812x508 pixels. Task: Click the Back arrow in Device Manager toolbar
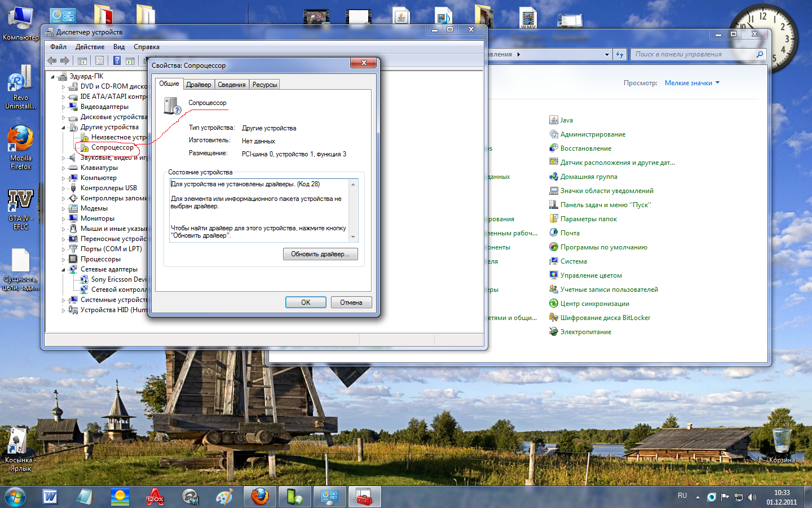(x=52, y=60)
